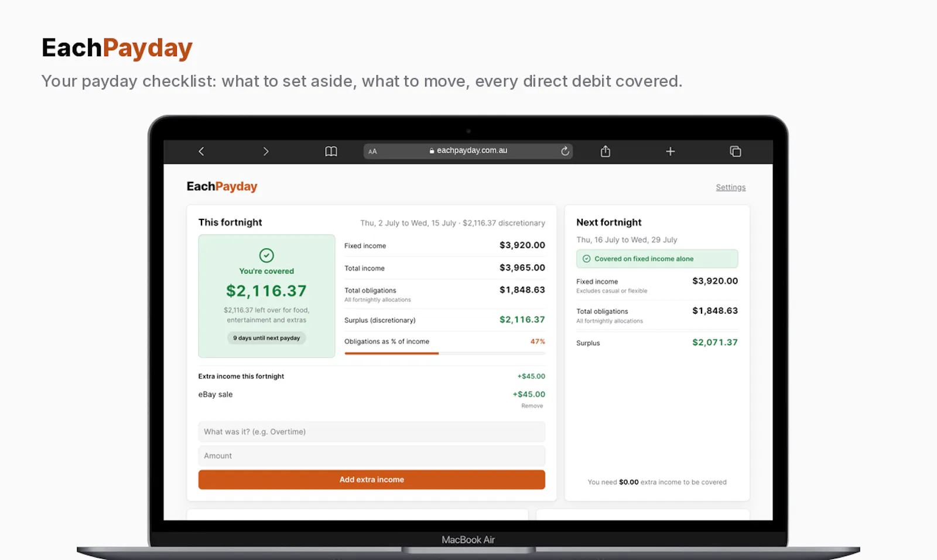
Task: Click the Surplus (discretionary) label
Action: (380, 320)
